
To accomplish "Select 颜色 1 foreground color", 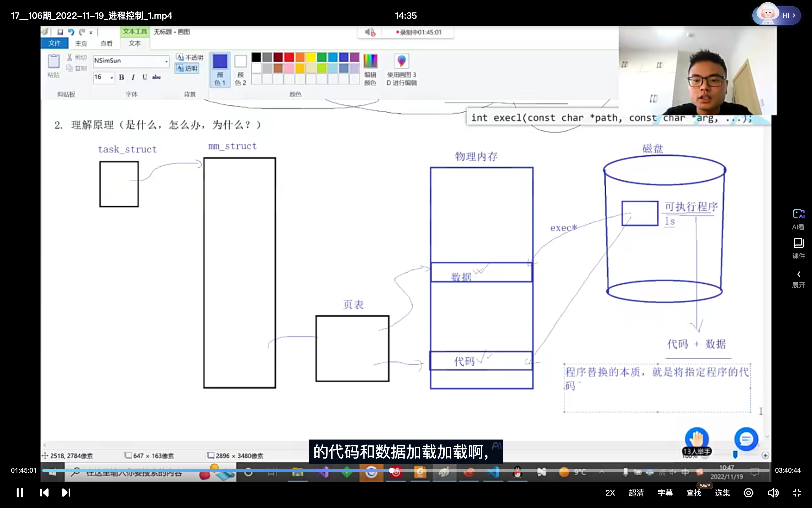I will point(220,70).
